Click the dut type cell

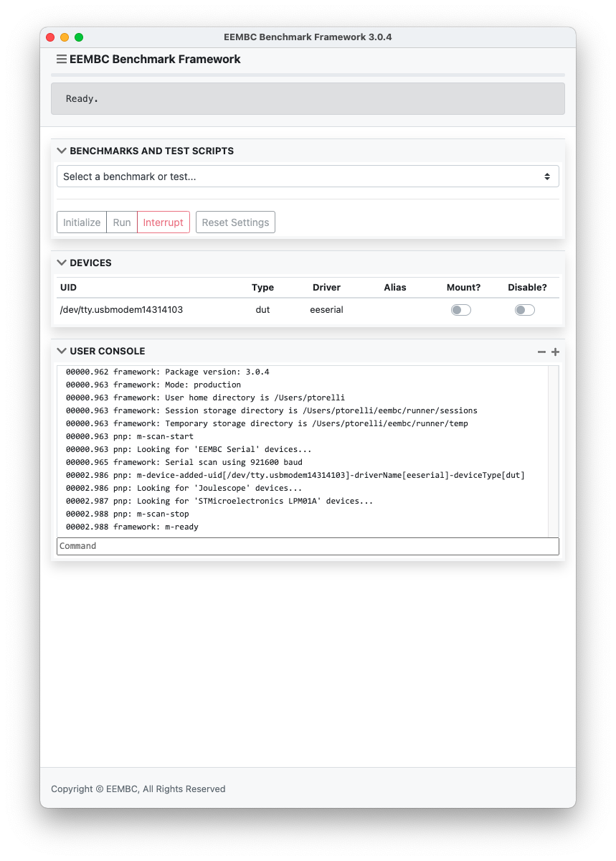(x=262, y=310)
